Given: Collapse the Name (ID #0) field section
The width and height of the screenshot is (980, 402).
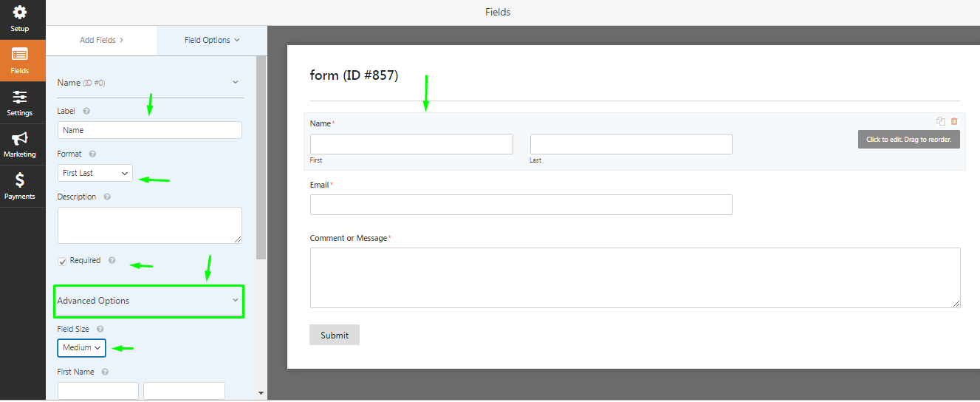Looking at the screenshot, I should tap(150, 83).
